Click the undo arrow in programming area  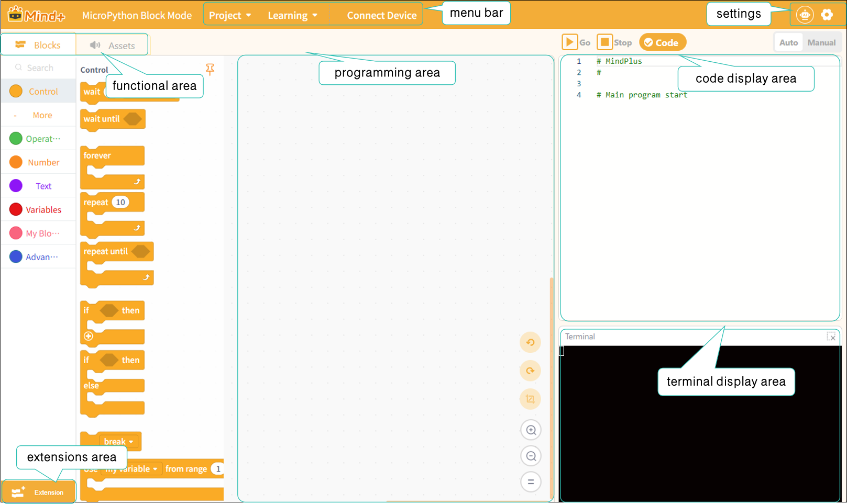click(530, 342)
